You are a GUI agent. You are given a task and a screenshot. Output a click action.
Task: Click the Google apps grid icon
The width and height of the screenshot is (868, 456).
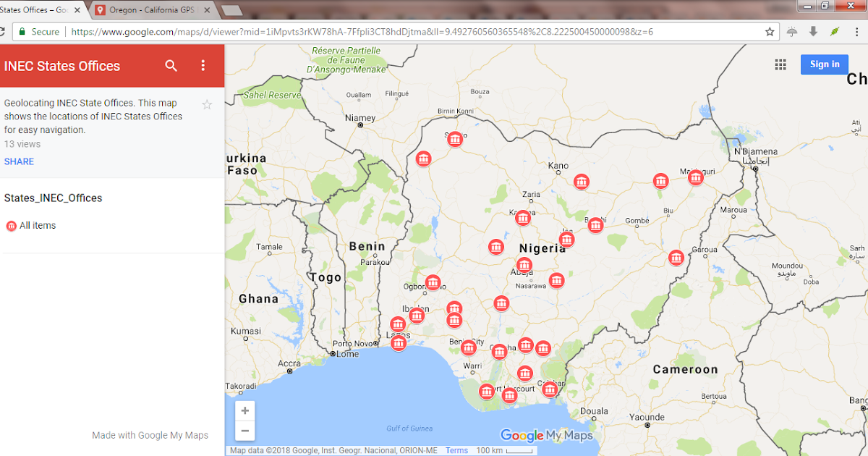pyautogui.click(x=780, y=64)
